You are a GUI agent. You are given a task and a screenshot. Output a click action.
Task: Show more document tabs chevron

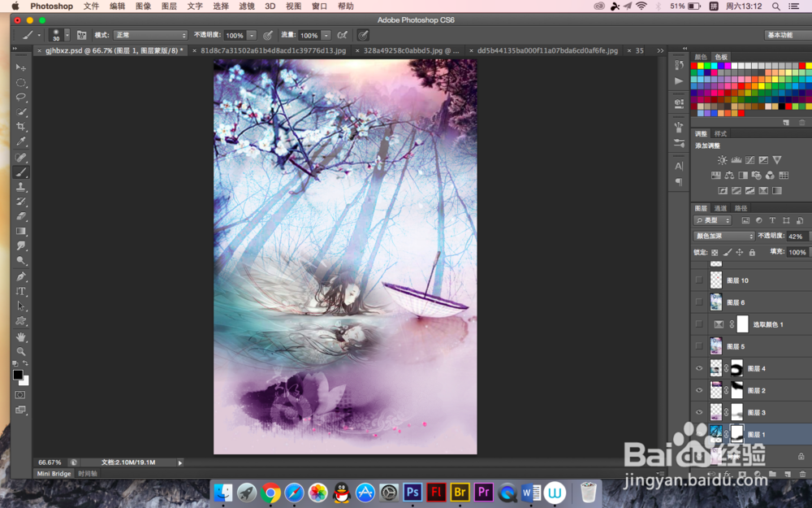(x=660, y=50)
